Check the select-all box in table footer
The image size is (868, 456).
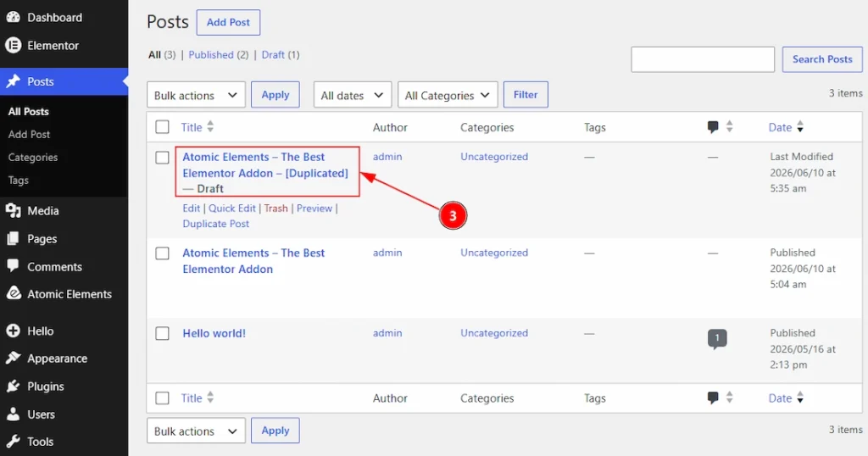point(162,398)
